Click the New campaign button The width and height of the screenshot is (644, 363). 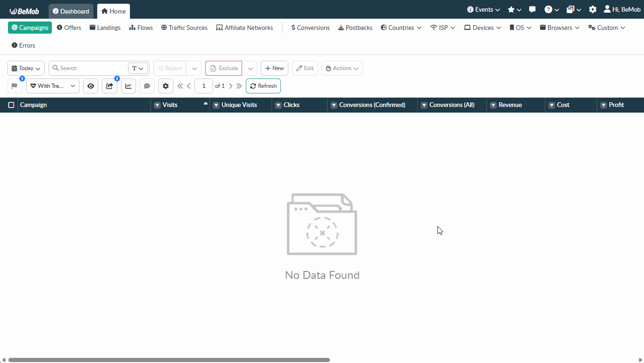274,68
